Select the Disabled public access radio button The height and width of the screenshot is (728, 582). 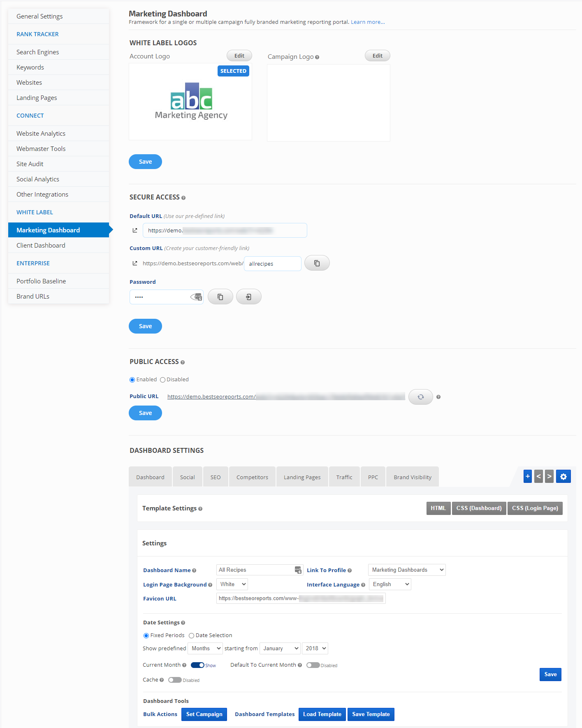pos(163,380)
